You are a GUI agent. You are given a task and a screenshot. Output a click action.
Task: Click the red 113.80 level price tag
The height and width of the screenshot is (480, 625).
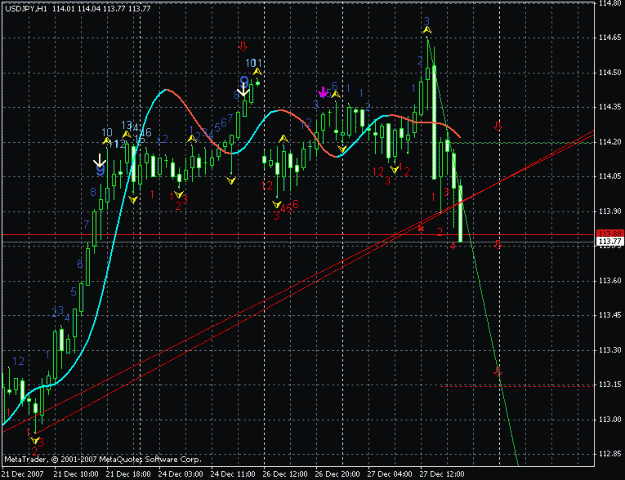[610, 233]
